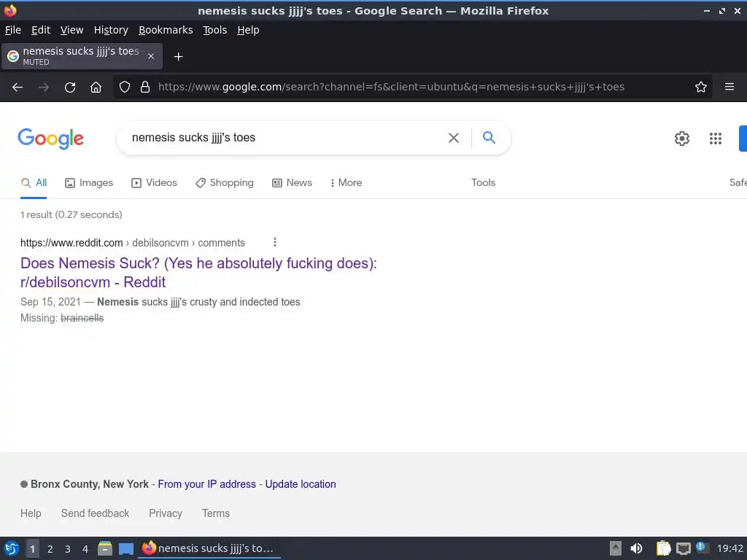Open the View menu

pos(71,30)
